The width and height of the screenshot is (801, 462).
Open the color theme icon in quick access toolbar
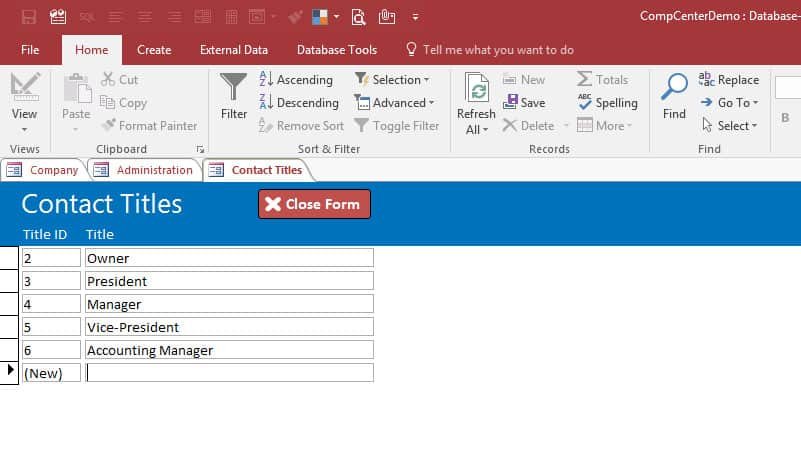pyautogui.click(x=320, y=17)
